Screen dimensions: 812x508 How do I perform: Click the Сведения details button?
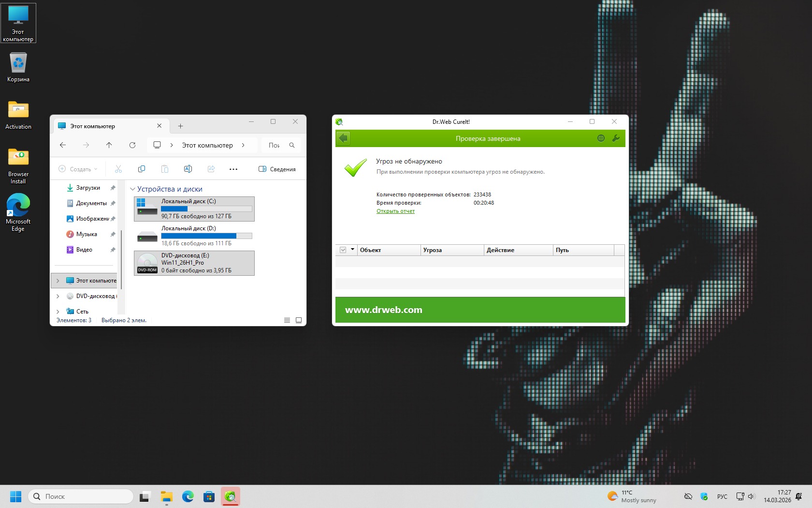277,169
